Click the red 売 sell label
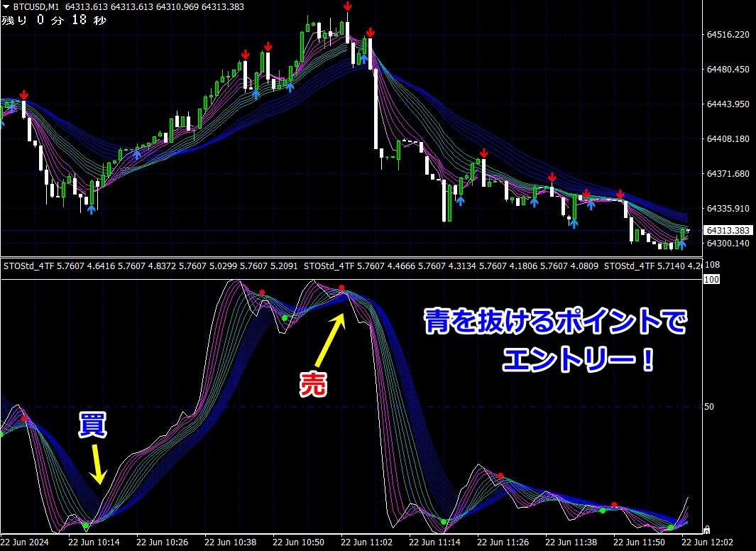756x551 pixels. coord(312,384)
